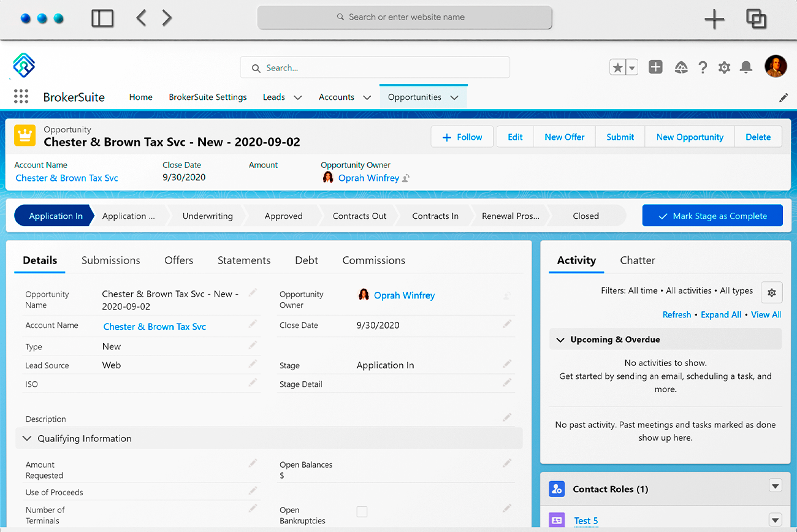The image size is (797, 532).
Task: Expand the Opportunities navigation dropdown
Action: point(454,97)
